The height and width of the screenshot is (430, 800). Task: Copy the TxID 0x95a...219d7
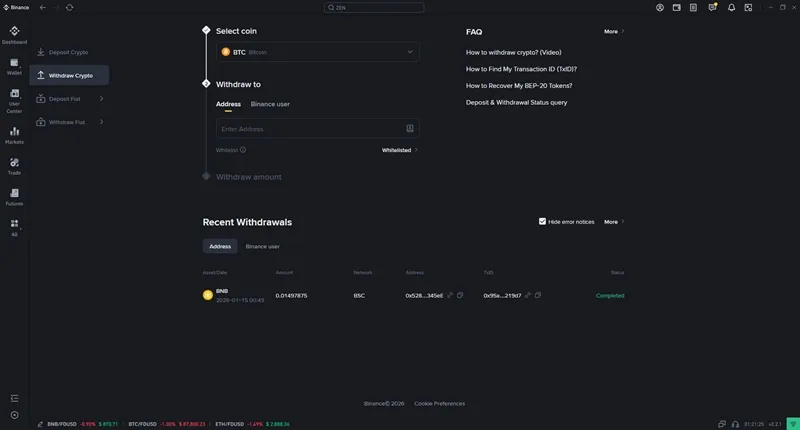point(538,295)
